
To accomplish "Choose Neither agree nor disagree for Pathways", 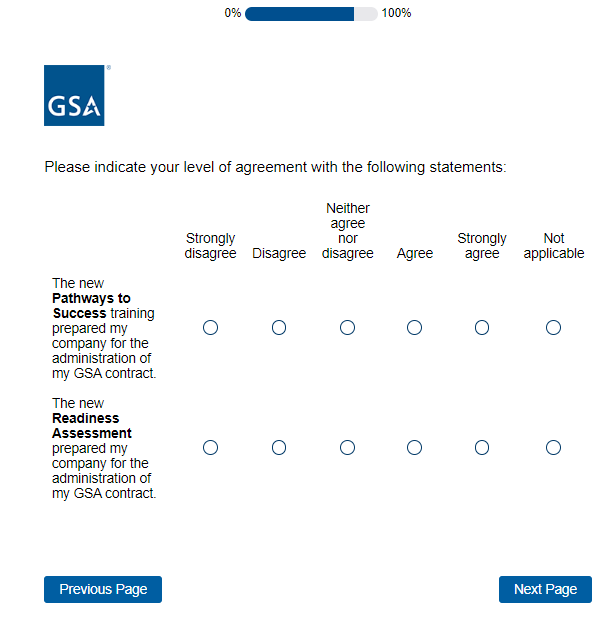I will pos(347,328).
